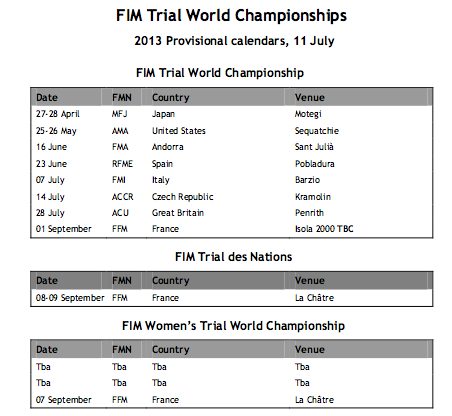
Task: Select the Penrith venue cell
Action: coord(309,213)
